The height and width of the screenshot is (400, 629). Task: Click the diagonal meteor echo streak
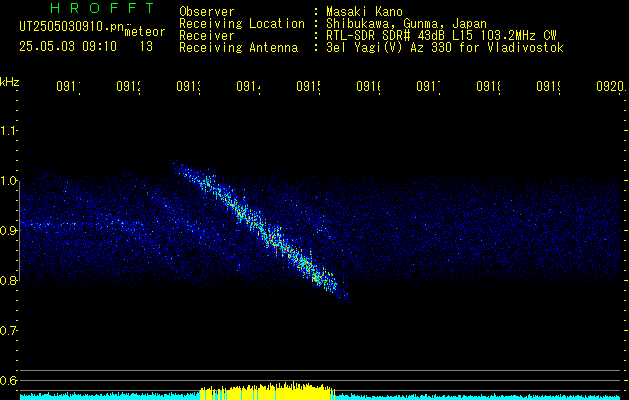click(x=259, y=229)
